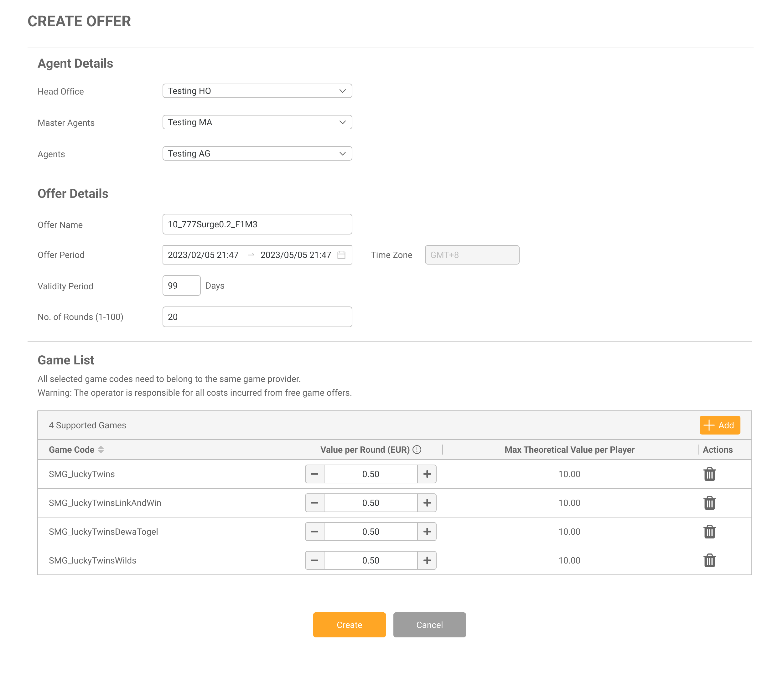
Task: Expand the Master Agents dropdown
Action: pos(257,122)
